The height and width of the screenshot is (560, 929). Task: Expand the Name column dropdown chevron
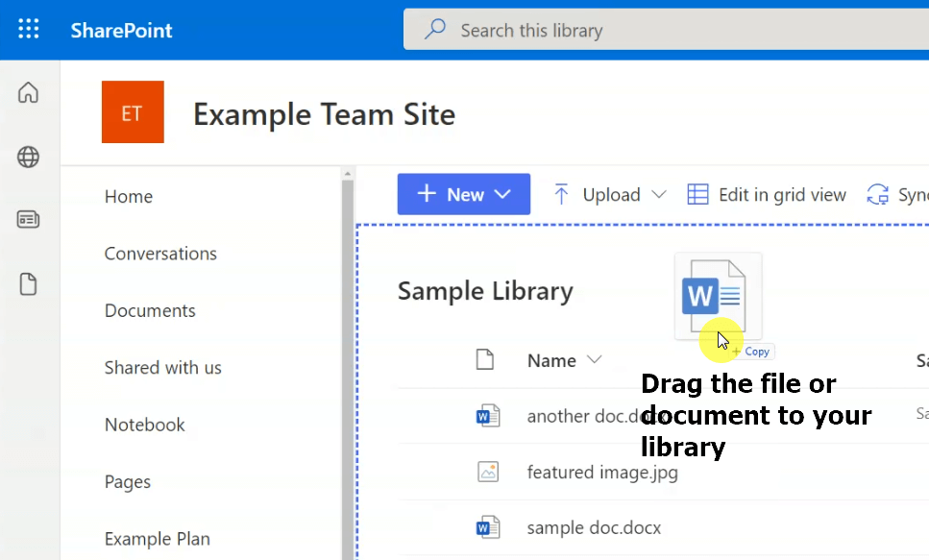click(595, 359)
